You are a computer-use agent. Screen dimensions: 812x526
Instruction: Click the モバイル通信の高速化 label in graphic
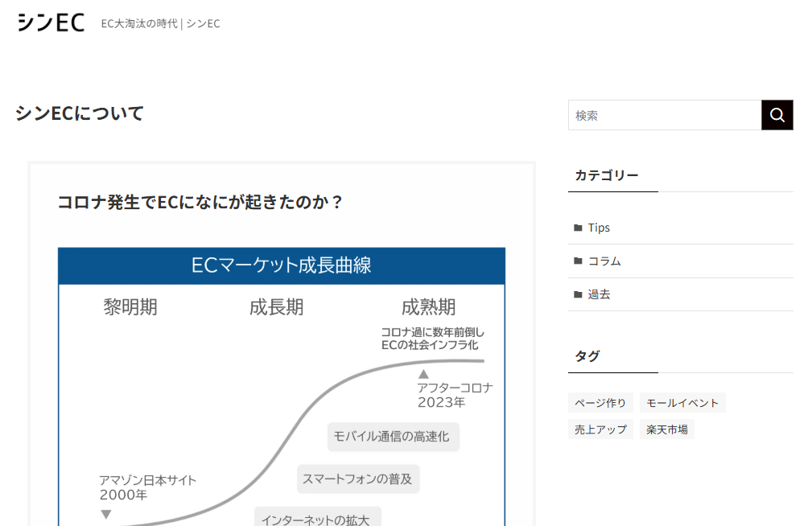point(392,437)
